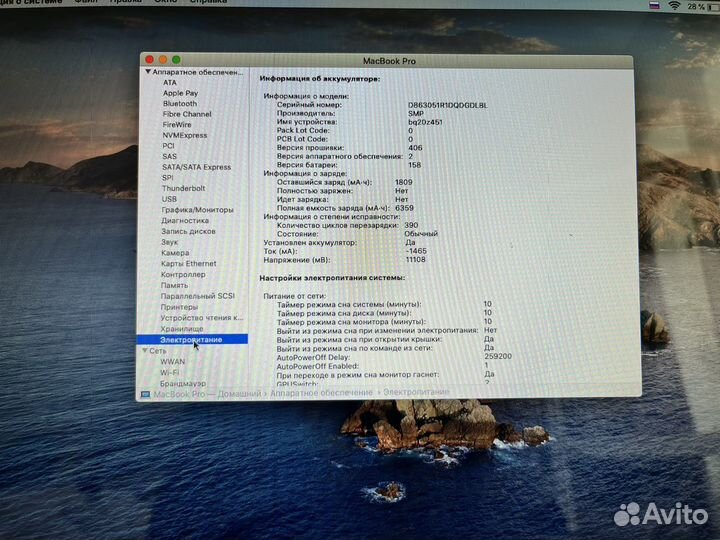Click the voltage value 11108
Image resolution: width=720 pixels, height=540 pixels.
click(x=415, y=260)
